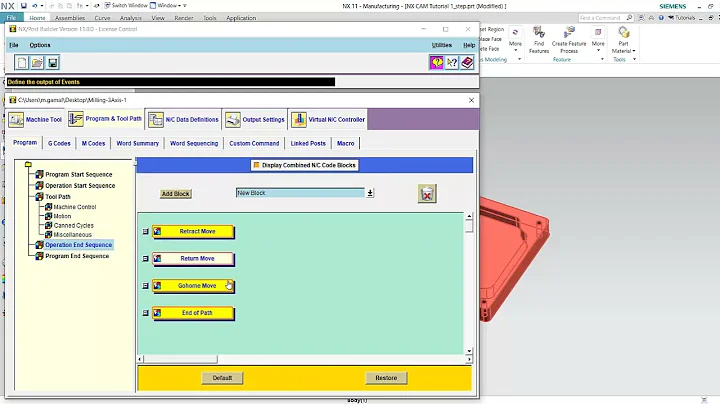Click the Save post file icon
The image size is (720, 404).
pyautogui.click(x=53, y=62)
